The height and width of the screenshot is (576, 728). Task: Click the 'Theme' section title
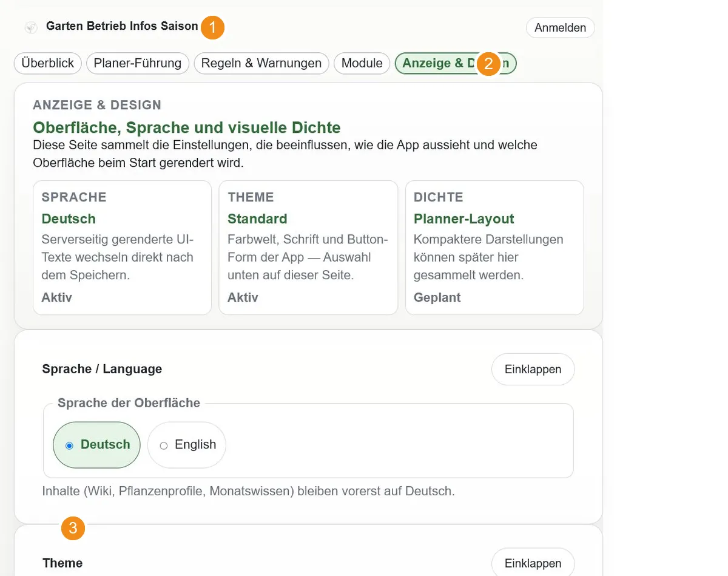coord(62,563)
